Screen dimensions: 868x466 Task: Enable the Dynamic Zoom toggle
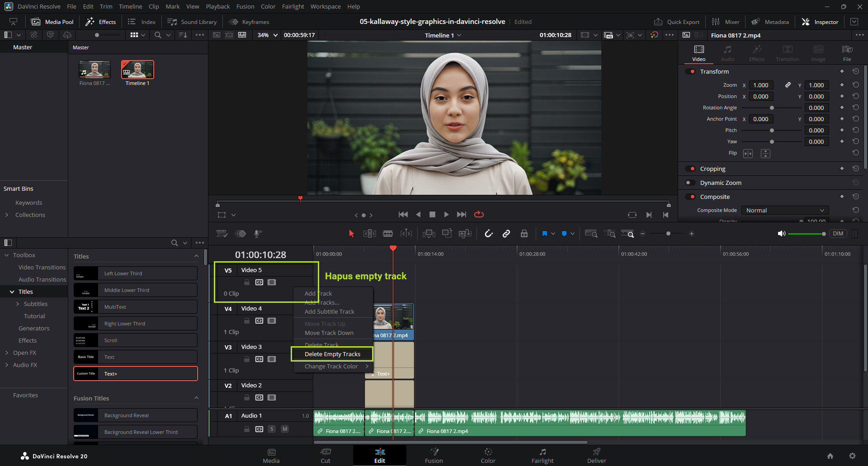[x=690, y=183]
